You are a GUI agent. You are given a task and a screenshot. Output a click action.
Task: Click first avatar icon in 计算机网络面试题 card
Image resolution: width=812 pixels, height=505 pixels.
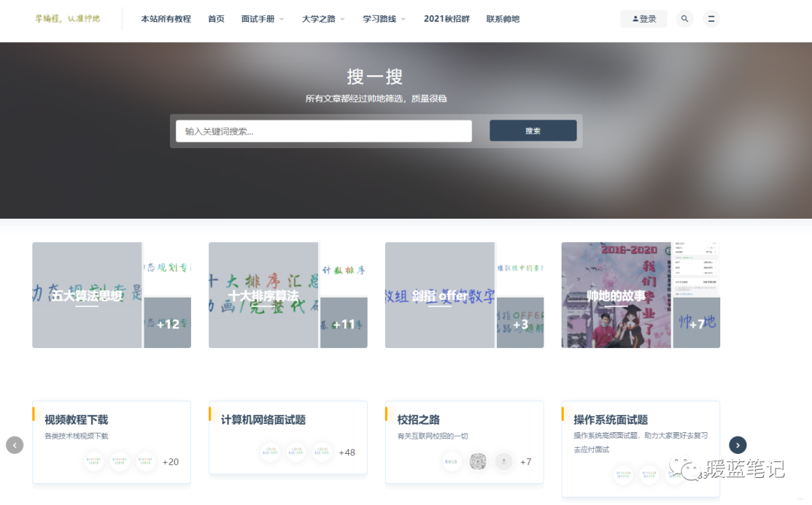pos(271,452)
